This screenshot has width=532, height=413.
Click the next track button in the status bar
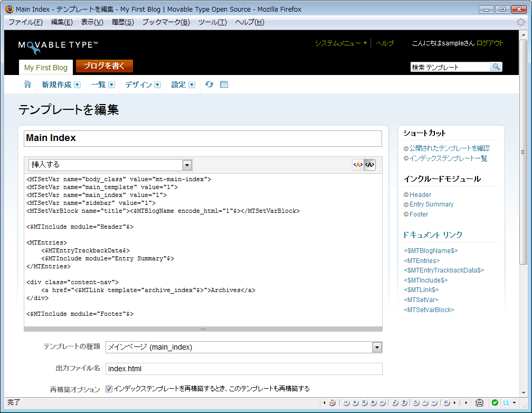coord(382,403)
